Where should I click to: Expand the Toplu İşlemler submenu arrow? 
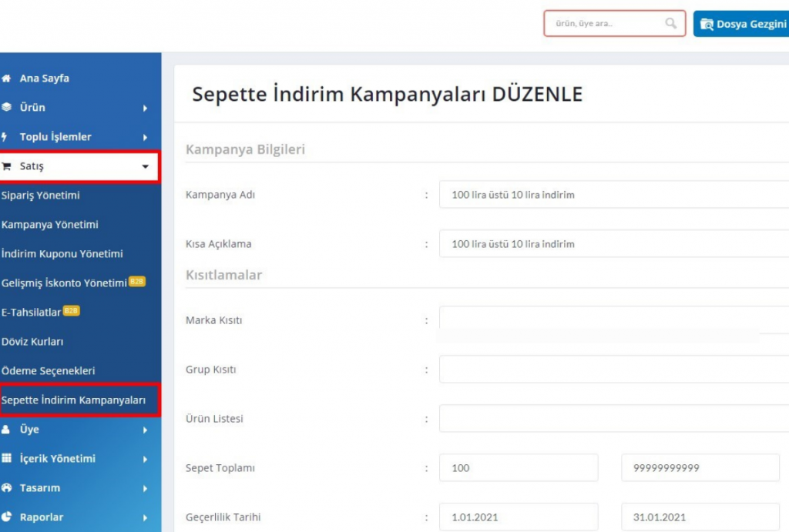pyautogui.click(x=146, y=137)
